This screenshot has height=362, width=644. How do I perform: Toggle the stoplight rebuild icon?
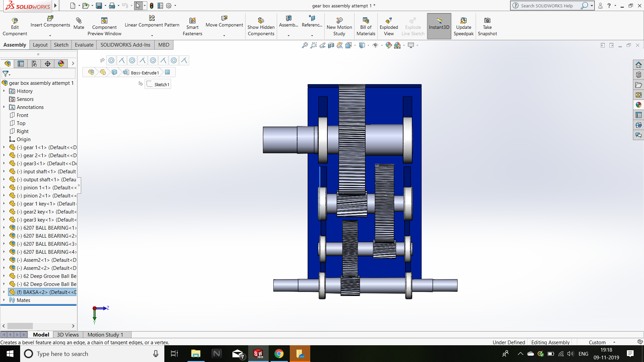coord(152,6)
